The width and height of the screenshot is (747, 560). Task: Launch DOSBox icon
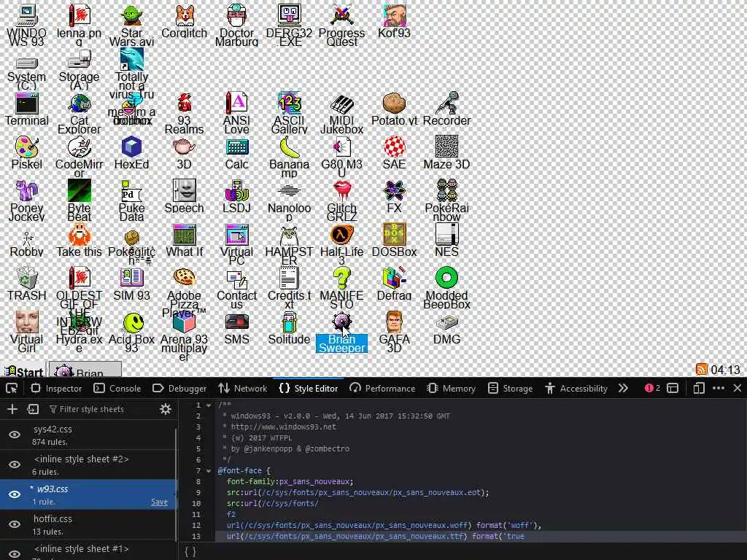click(394, 241)
